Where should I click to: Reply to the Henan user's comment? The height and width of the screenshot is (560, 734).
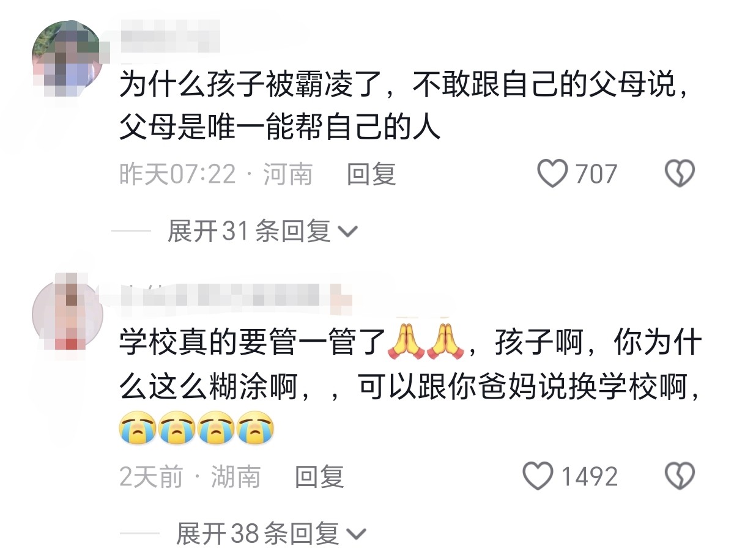point(371,174)
